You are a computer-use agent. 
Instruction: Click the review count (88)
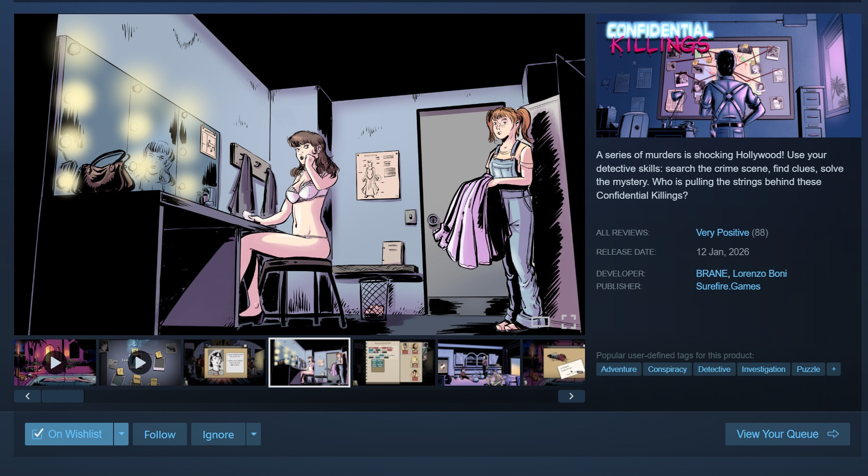coord(760,233)
